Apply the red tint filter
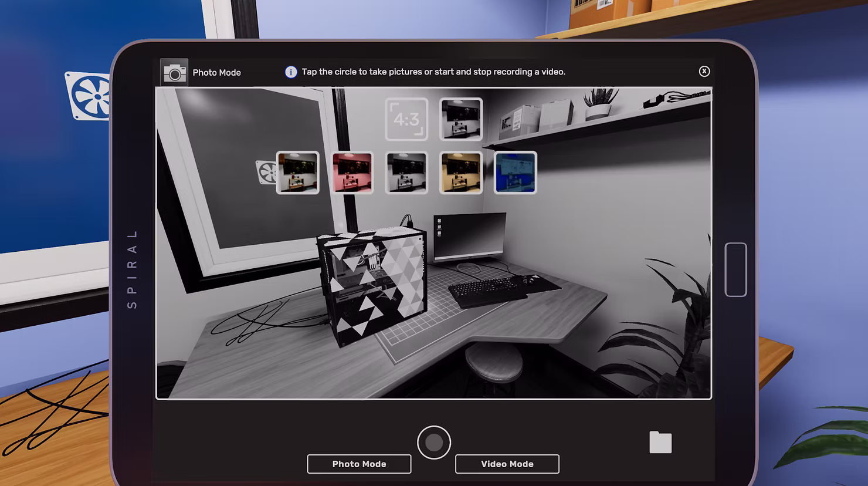 point(352,173)
